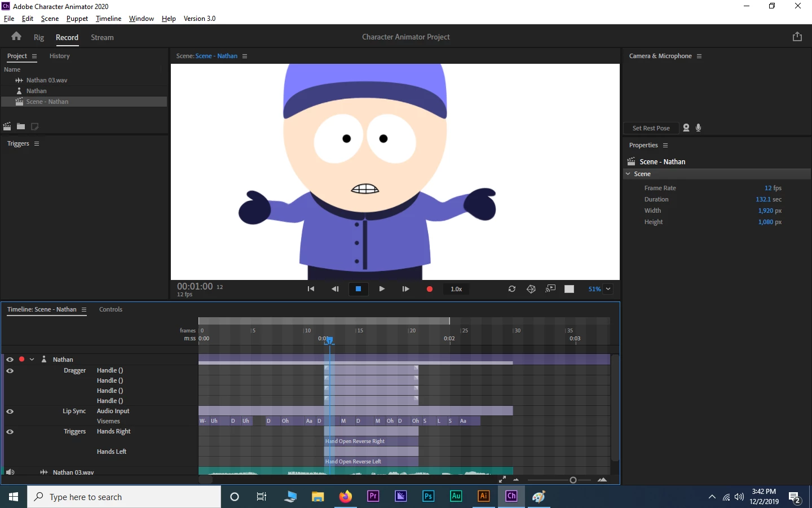Open the Properties panel menu
The height and width of the screenshot is (508, 812).
click(x=665, y=146)
